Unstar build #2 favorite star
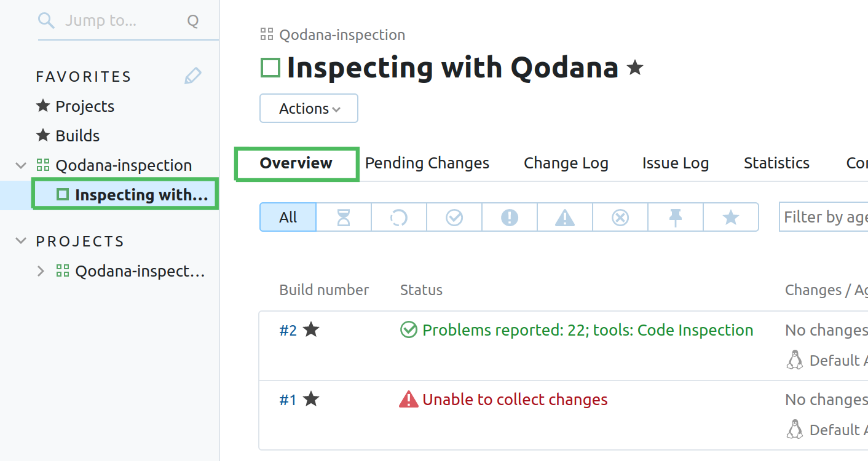868x461 pixels. pos(312,330)
